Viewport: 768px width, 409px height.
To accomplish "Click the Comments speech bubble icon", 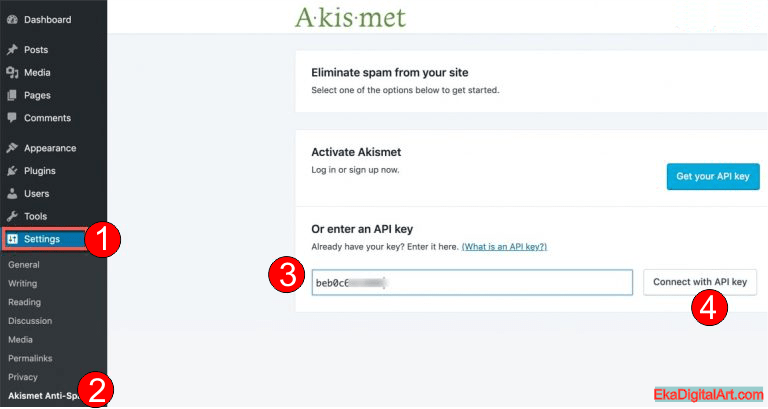I will tap(12, 118).
